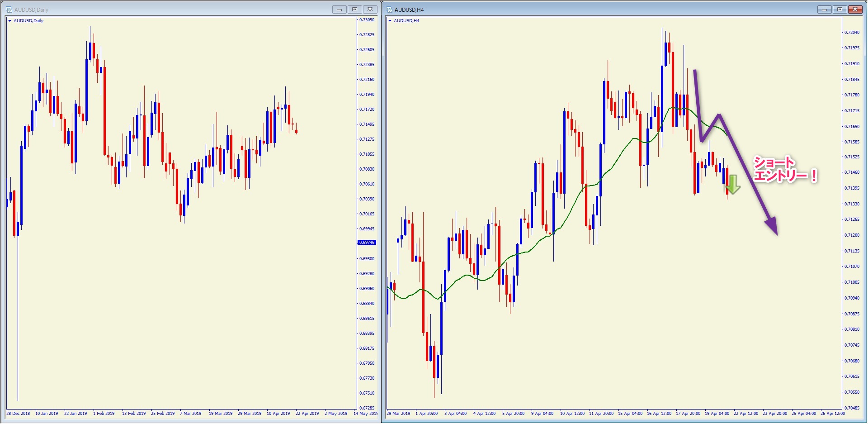Click price level 0.70810 on H4 axis
This screenshot has height=424, width=868.
tap(852, 329)
